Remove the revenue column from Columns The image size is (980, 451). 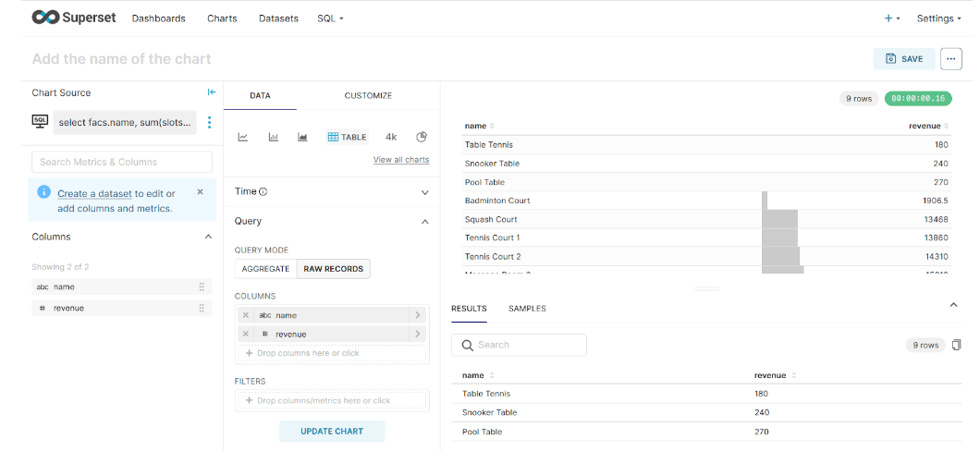245,334
